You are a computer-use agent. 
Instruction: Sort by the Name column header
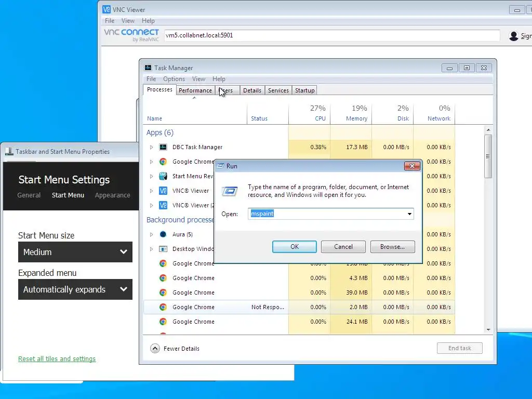[195, 113]
